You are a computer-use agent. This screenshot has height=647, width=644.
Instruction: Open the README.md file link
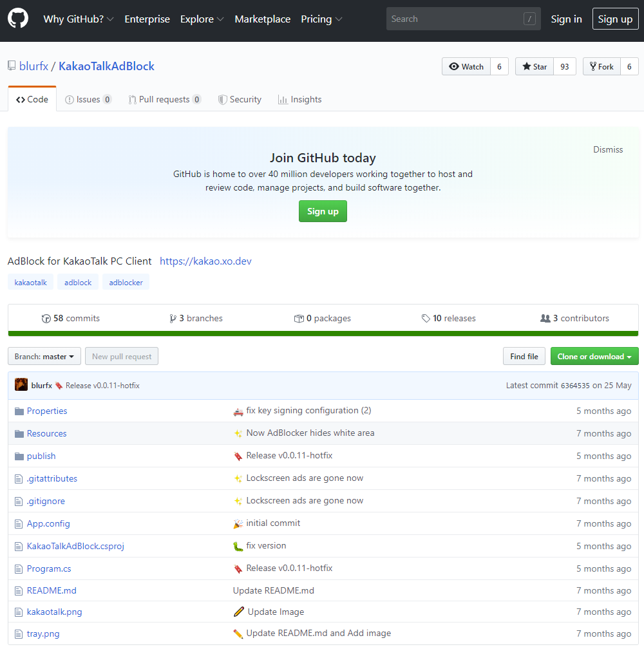pyautogui.click(x=52, y=590)
